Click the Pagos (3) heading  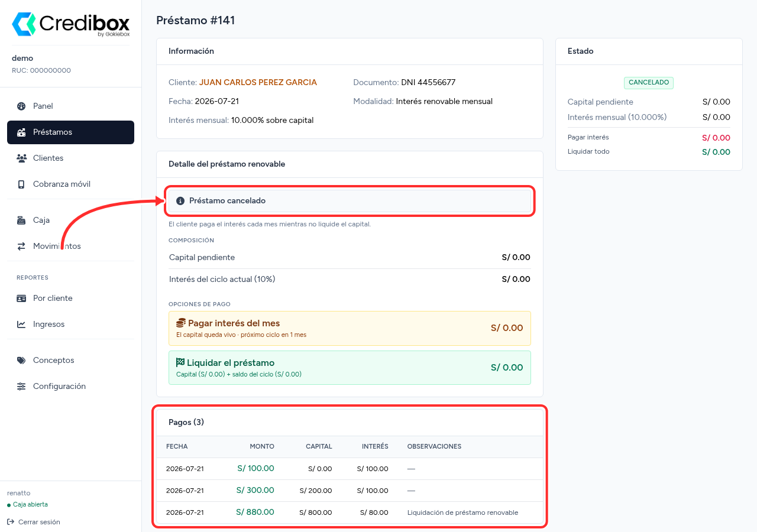186,423
